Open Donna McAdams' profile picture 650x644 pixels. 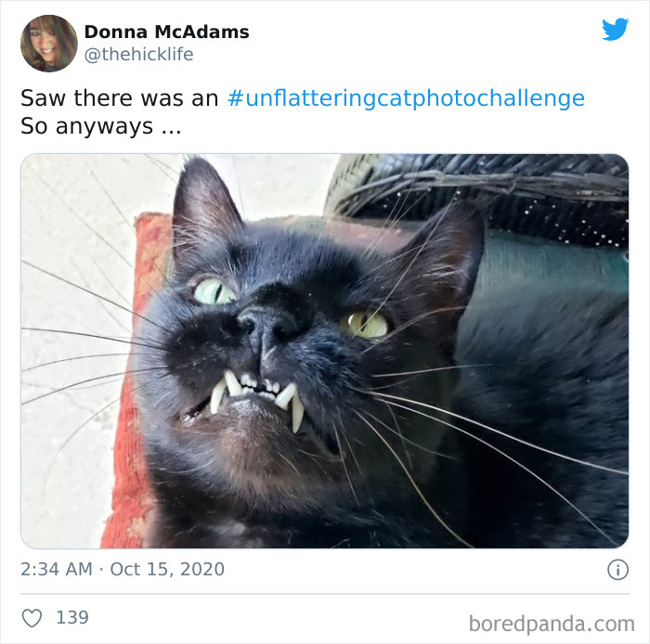click(49, 44)
